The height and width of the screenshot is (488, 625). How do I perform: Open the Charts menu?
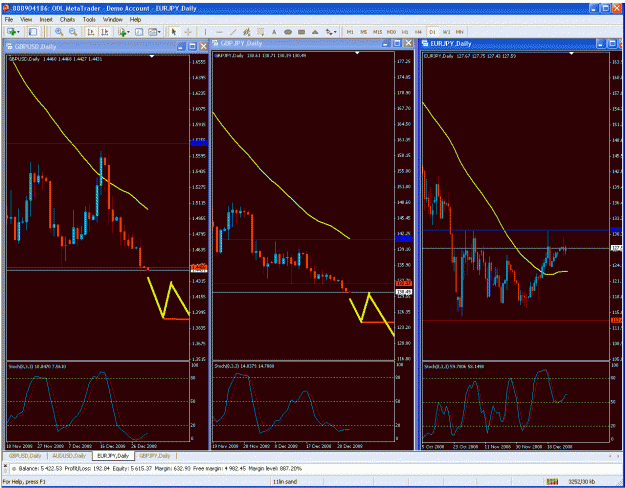point(67,19)
